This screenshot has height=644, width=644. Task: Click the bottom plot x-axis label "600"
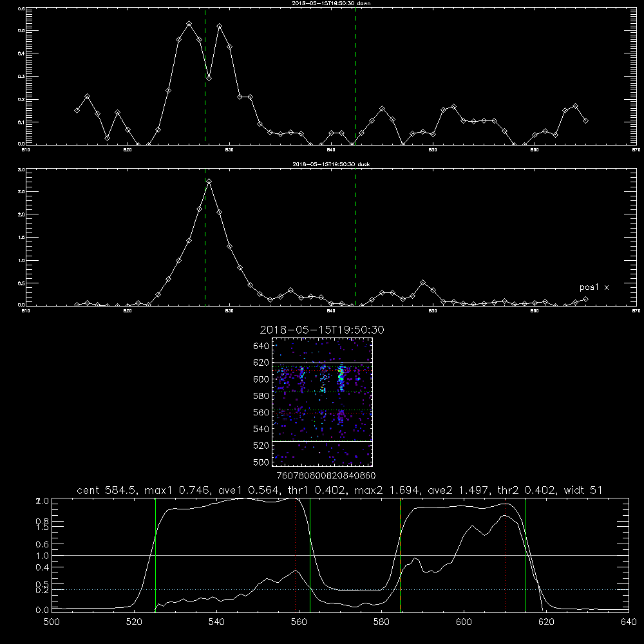click(464, 621)
